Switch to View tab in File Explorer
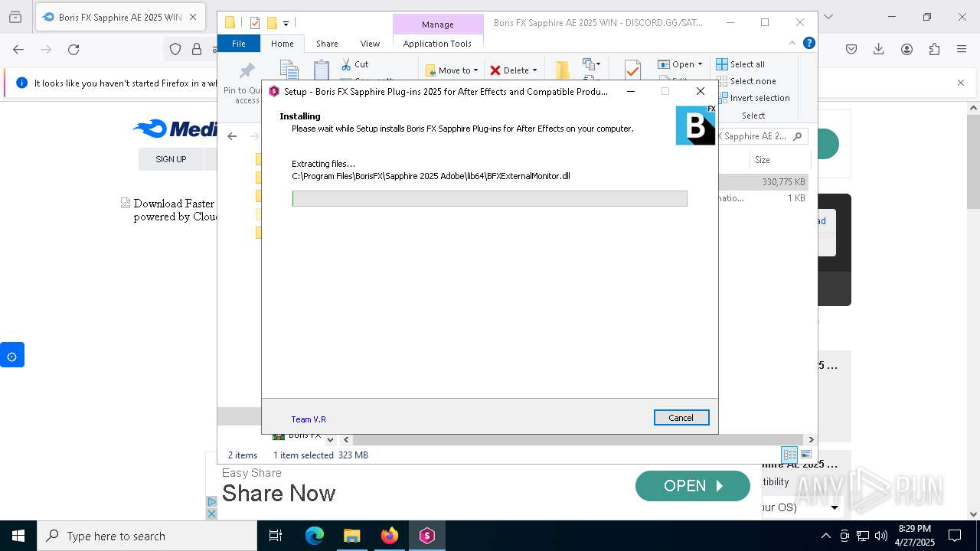 coord(370,44)
